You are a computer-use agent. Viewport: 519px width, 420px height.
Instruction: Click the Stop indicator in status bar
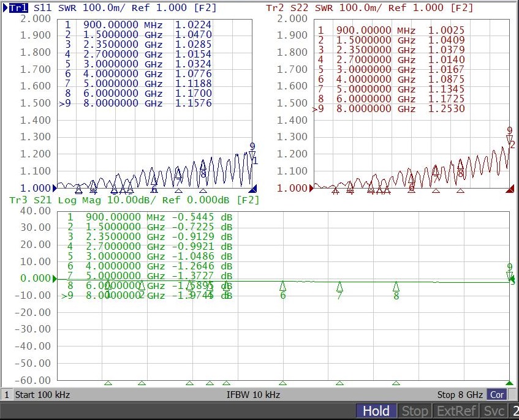(414, 411)
